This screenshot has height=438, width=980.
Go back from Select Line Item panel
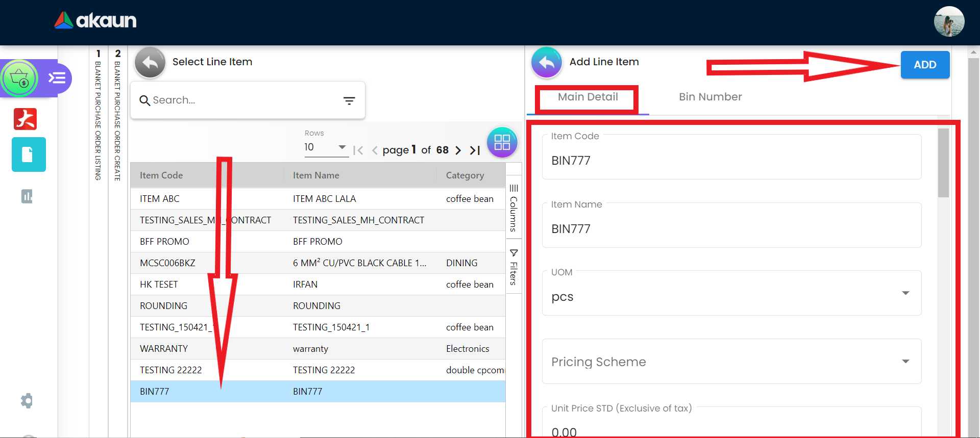150,63
